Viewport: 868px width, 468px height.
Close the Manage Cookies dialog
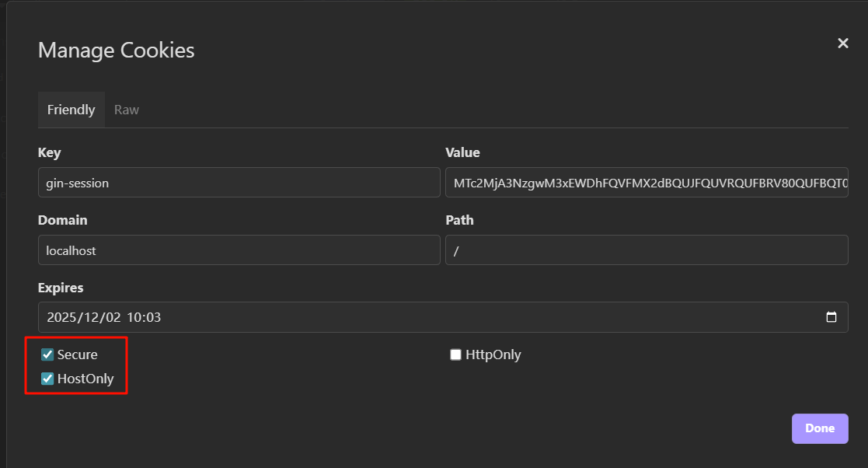(x=842, y=44)
